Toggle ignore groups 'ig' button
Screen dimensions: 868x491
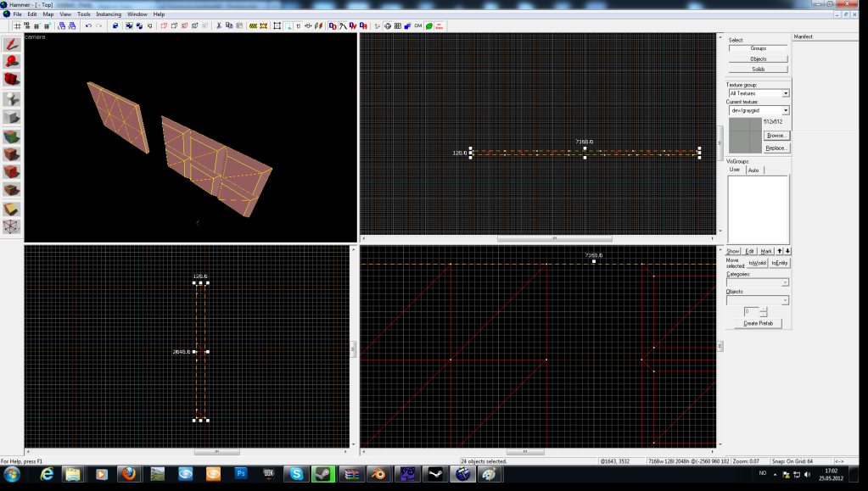[149, 26]
